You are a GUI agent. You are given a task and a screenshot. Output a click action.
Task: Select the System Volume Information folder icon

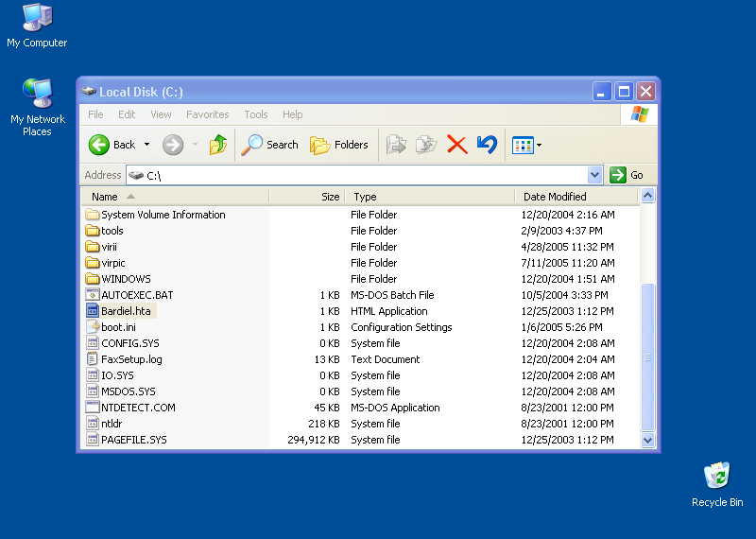(92, 215)
